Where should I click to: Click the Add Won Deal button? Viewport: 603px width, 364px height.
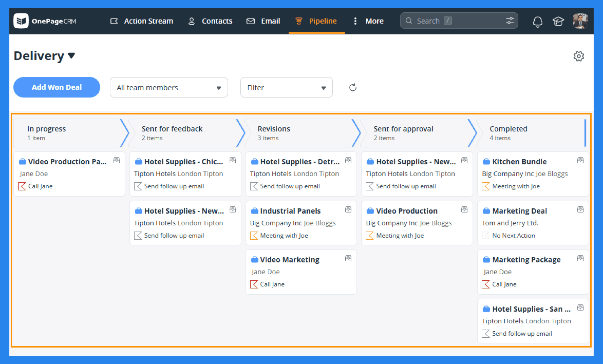pyautogui.click(x=57, y=87)
